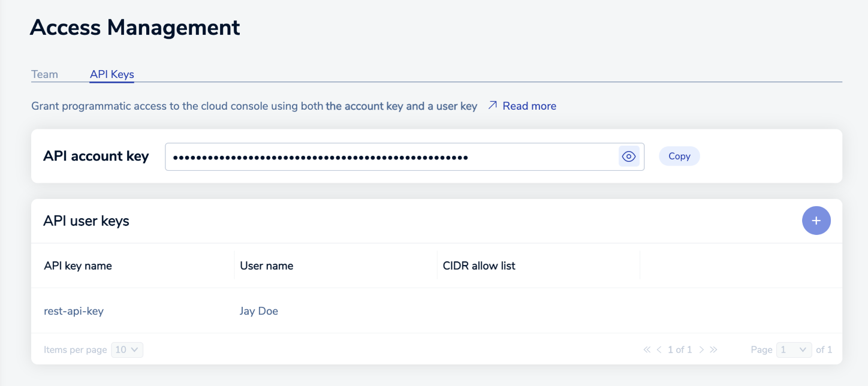This screenshot has width=868, height=386.
Task: Go to the next page arrow
Action: (x=701, y=349)
